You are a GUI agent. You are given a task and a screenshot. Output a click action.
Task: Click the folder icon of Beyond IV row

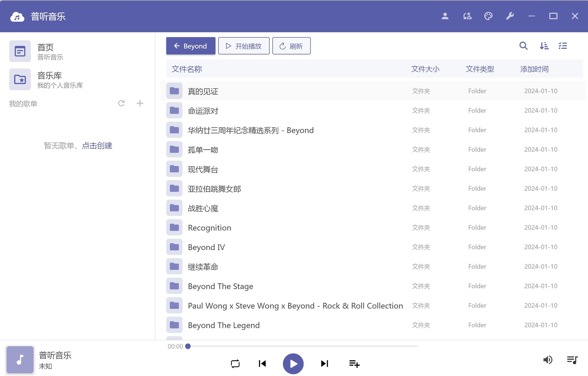pos(174,247)
